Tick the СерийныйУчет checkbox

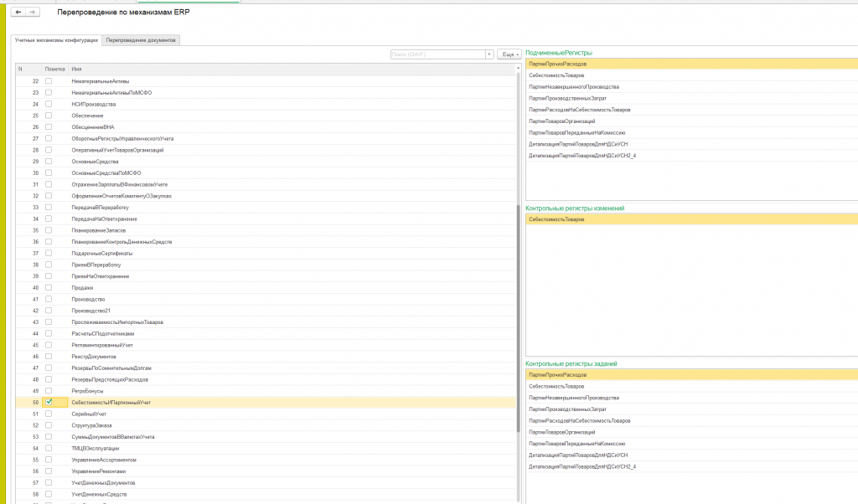49,414
